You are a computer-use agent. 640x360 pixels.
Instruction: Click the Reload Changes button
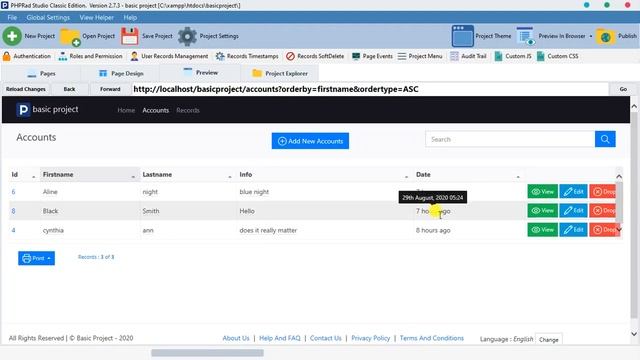pyautogui.click(x=26, y=89)
